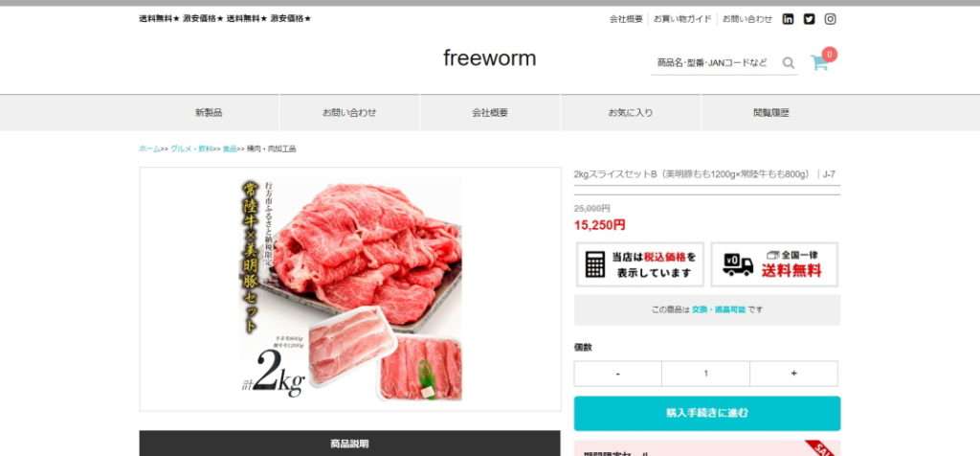The image size is (980, 456).
Task: Click the 購入手続きに進む button
Action: coord(707,414)
